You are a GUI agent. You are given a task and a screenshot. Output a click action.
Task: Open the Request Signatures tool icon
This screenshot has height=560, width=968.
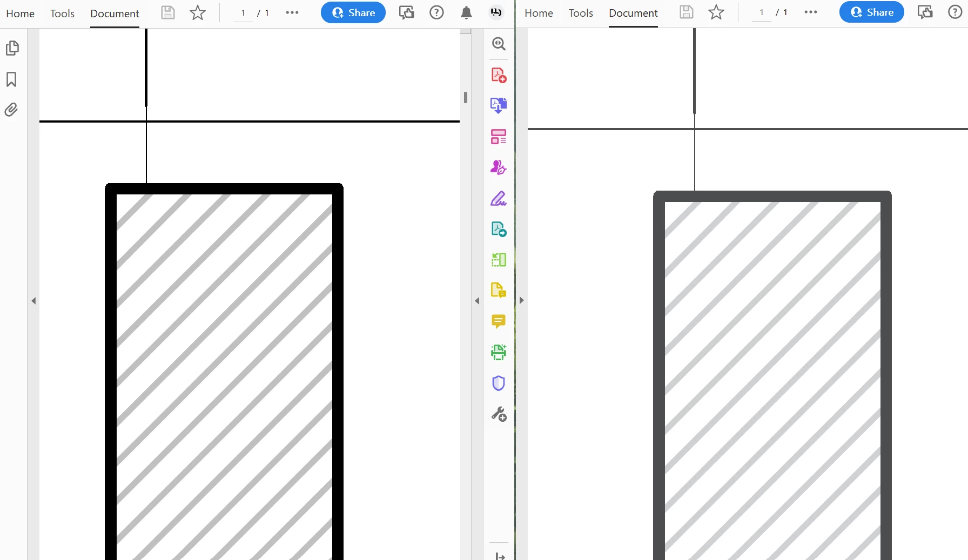[x=499, y=167]
